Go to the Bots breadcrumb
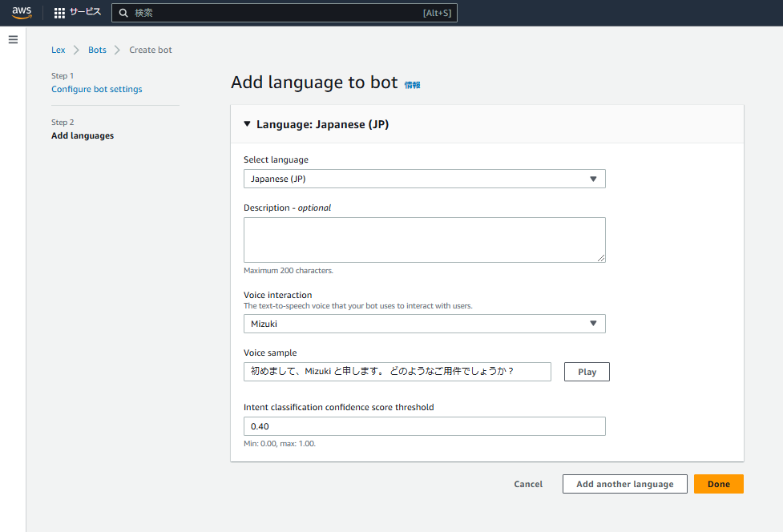The width and height of the screenshot is (783, 532). tap(97, 50)
